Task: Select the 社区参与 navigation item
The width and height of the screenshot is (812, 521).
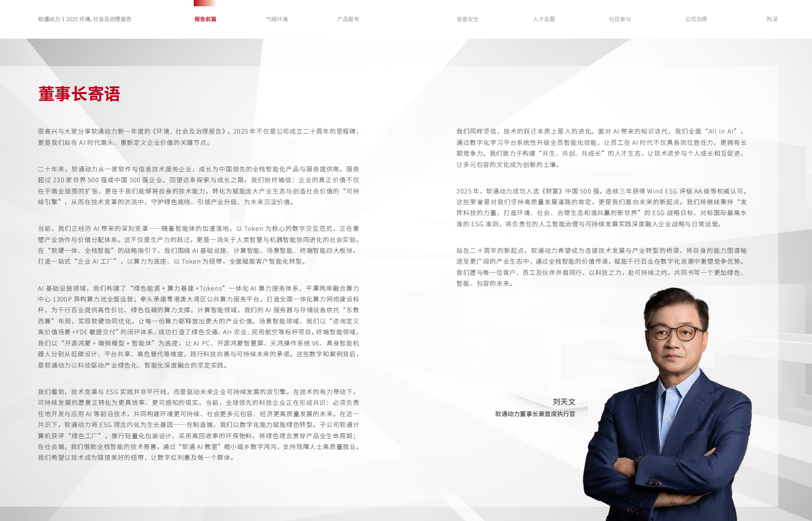Action: [x=620, y=19]
